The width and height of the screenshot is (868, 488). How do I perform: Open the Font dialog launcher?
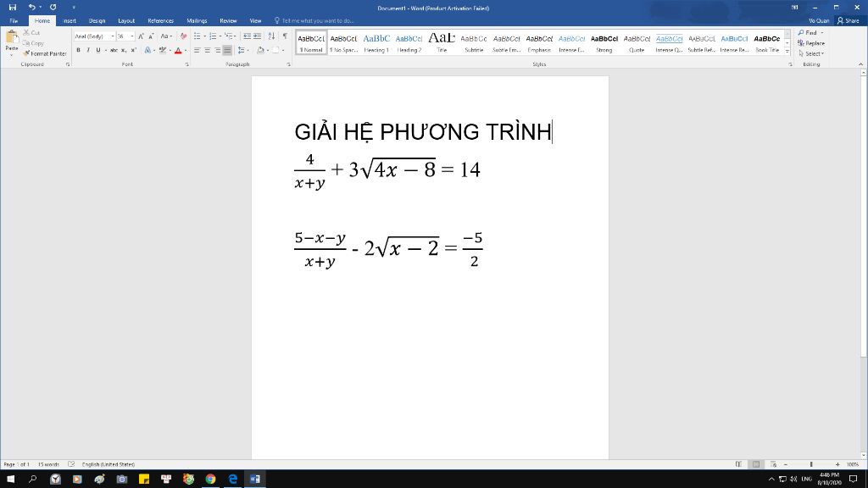pyautogui.click(x=186, y=64)
